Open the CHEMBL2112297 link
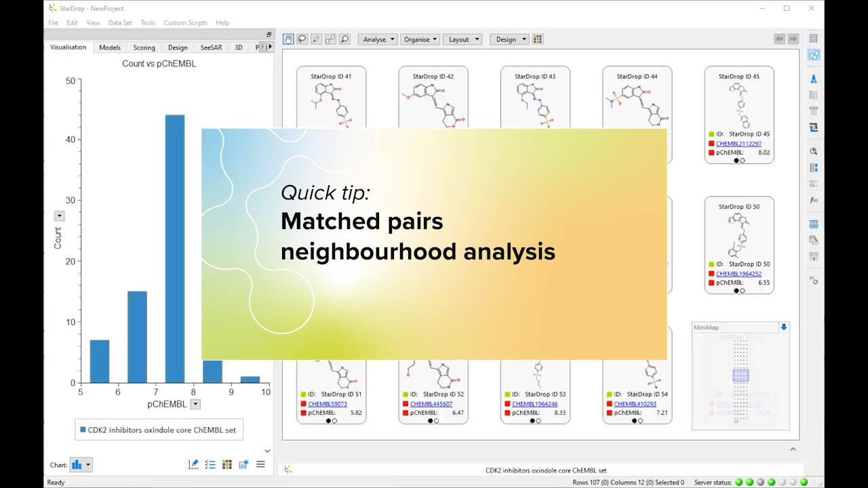868x488 pixels. 738,144
